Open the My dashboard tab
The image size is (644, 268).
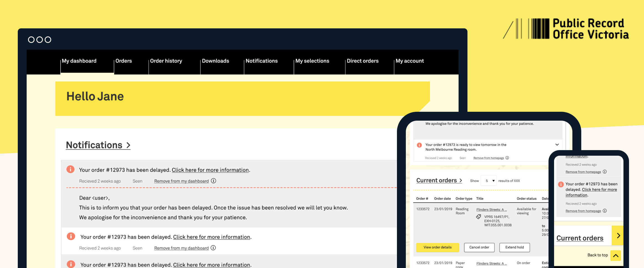click(x=79, y=61)
